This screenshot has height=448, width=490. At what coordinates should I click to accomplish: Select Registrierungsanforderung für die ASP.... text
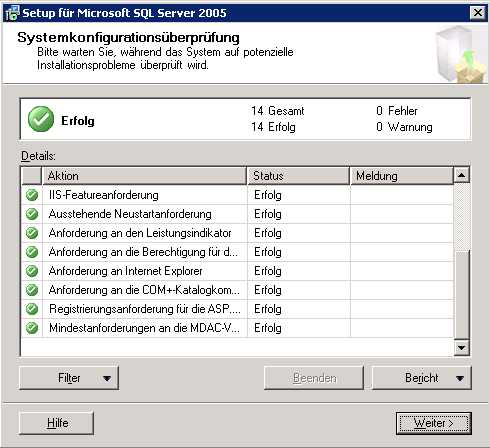[x=145, y=309]
